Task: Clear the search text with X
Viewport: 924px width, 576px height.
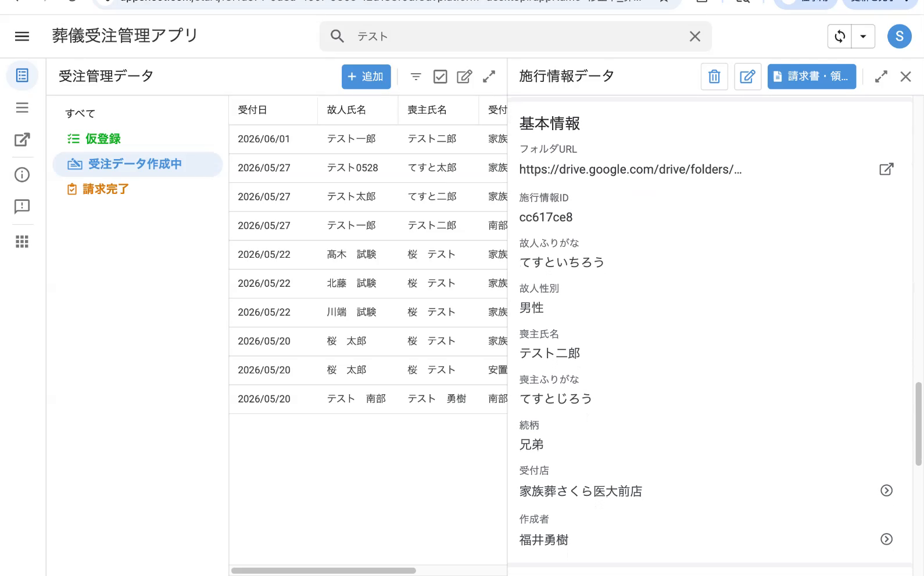Action: pos(694,37)
